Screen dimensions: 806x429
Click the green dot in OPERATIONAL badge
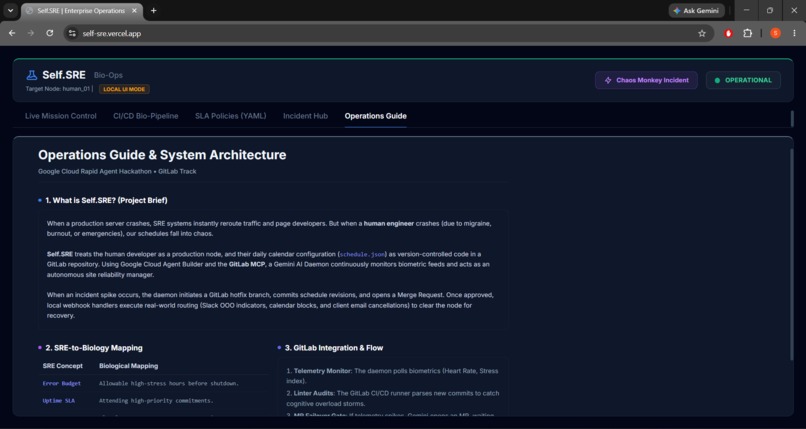[x=717, y=80]
